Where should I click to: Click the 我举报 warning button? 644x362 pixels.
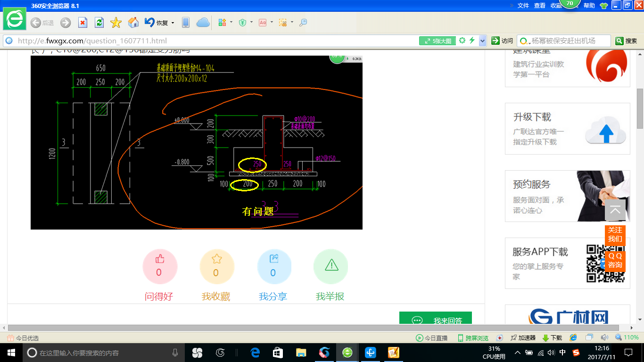click(330, 267)
